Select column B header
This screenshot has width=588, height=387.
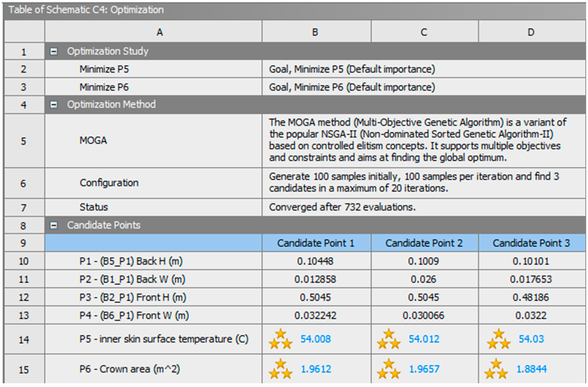click(x=315, y=32)
